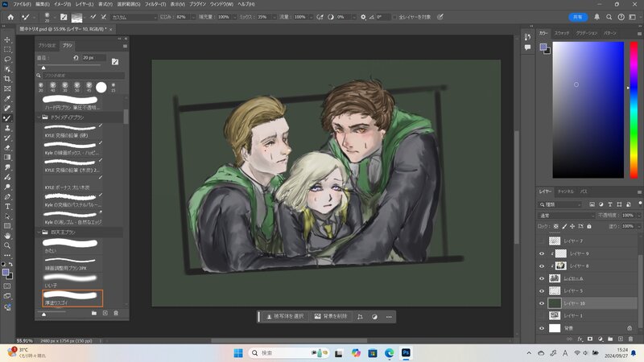Image resolution: width=644 pixels, height=362 pixels.
Task: Open 不透明度 100% dropdown arrow
Action: tap(638, 216)
